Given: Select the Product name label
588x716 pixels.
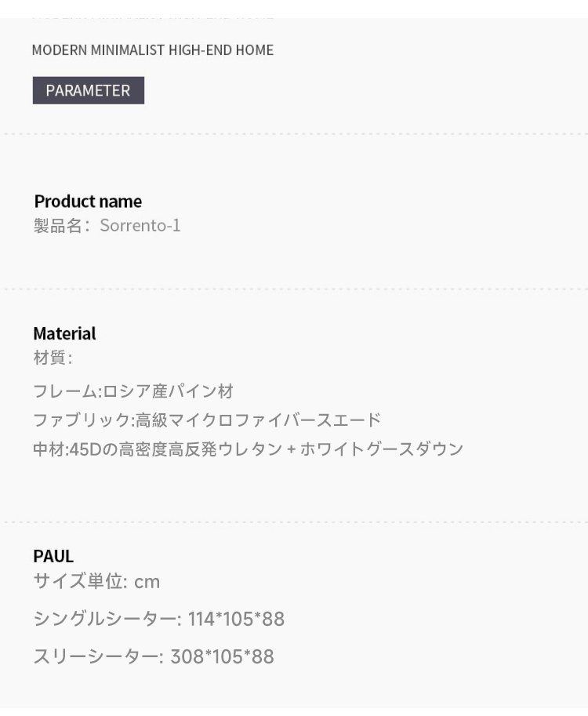Looking at the screenshot, I should click(x=88, y=202).
